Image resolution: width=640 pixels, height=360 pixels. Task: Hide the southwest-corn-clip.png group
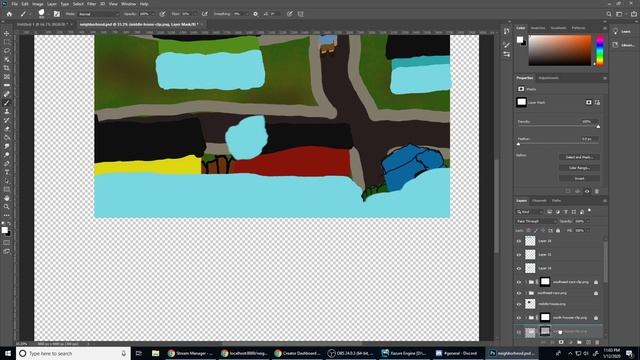(x=519, y=282)
